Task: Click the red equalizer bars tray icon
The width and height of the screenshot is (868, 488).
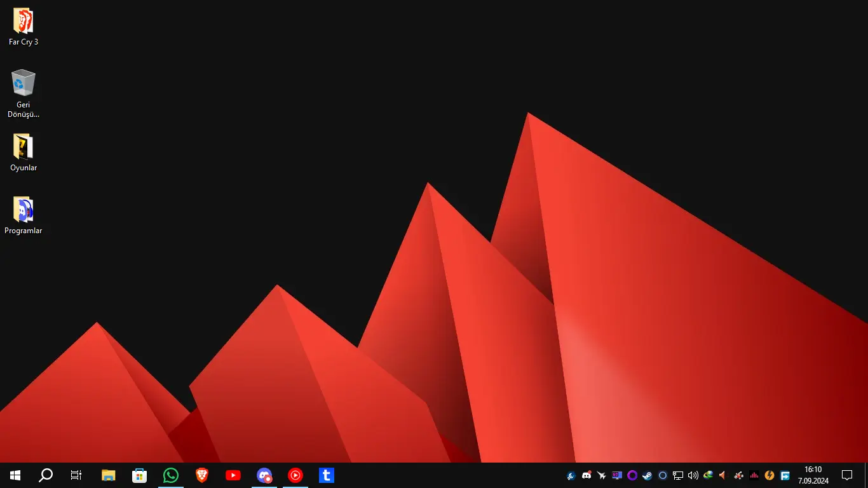Action: coord(754,475)
